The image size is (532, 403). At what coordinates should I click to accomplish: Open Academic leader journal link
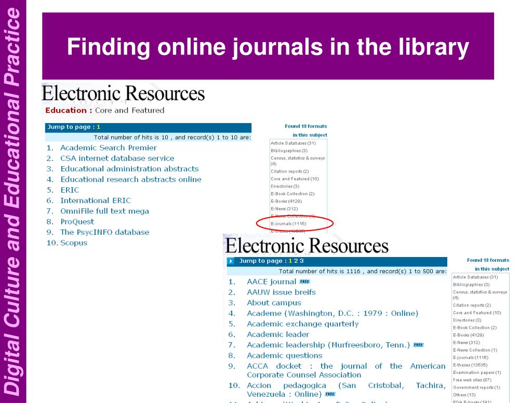tap(278, 334)
